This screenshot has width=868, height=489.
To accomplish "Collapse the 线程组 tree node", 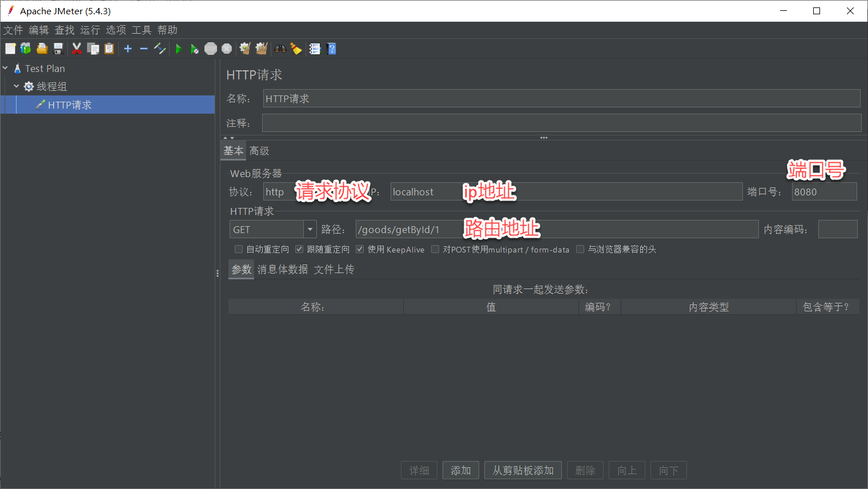I will pyautogui.click(x=16, y=86).
